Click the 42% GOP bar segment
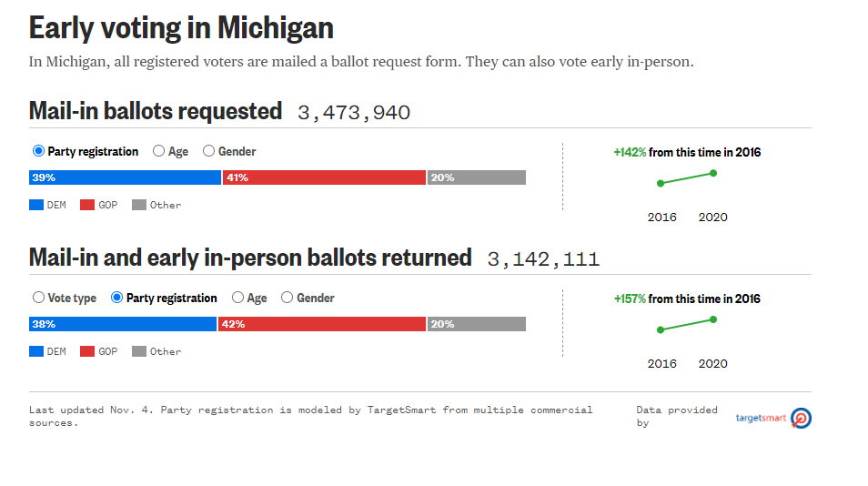Screen dimensions: 868x486 (322, 324)
